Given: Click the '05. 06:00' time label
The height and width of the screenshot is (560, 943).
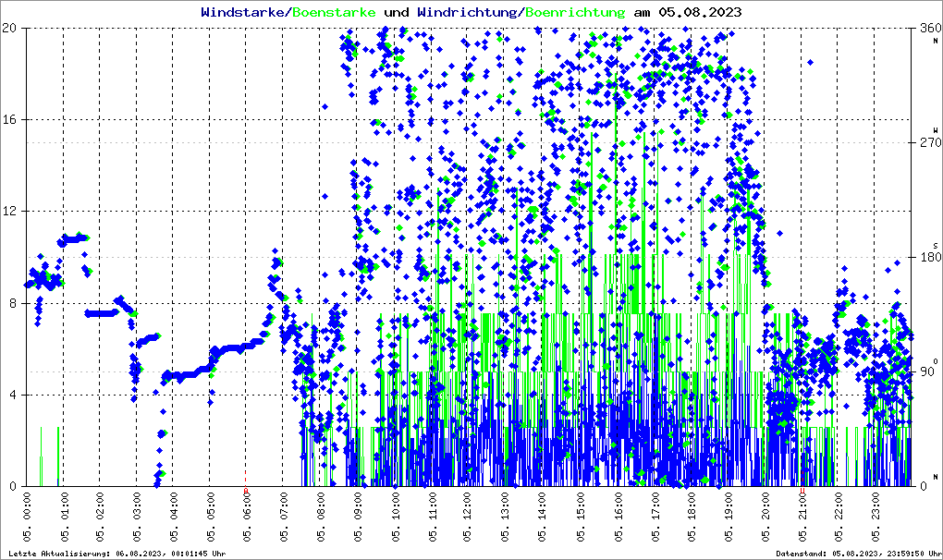Looking at the screenshot, I should [248, 517].
